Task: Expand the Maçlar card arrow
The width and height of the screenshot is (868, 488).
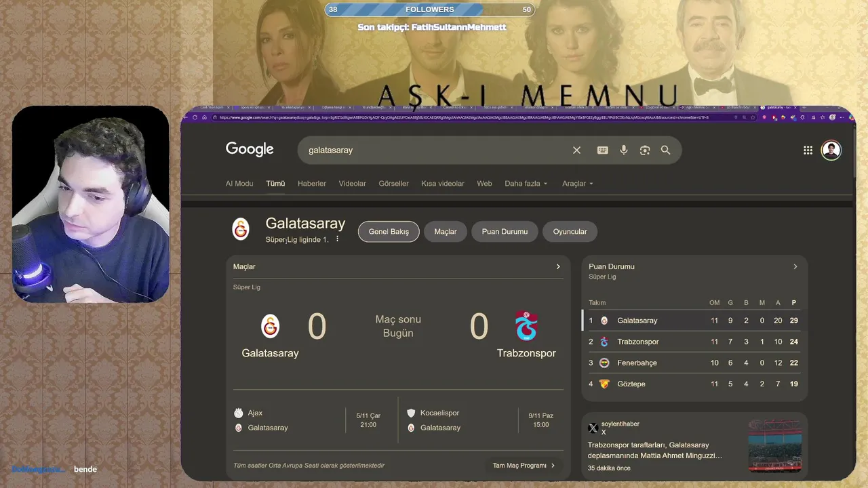Action: [x=558, y=266]
